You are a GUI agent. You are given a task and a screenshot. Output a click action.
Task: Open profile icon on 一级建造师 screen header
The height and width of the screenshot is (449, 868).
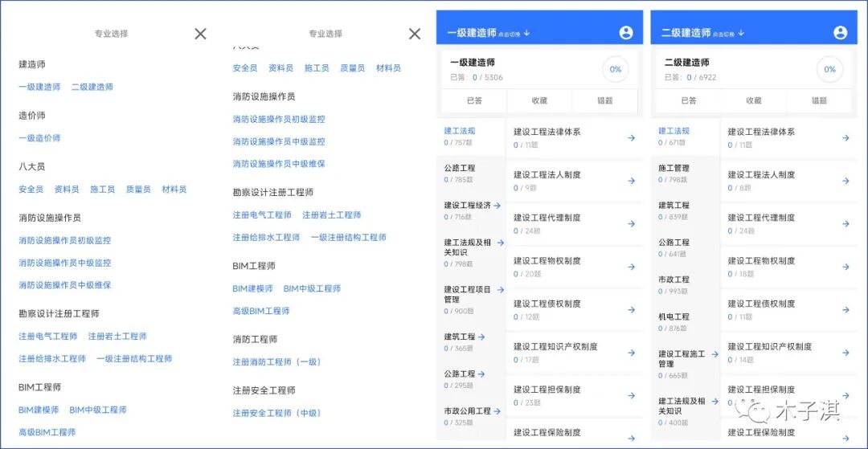click(626, 33)
